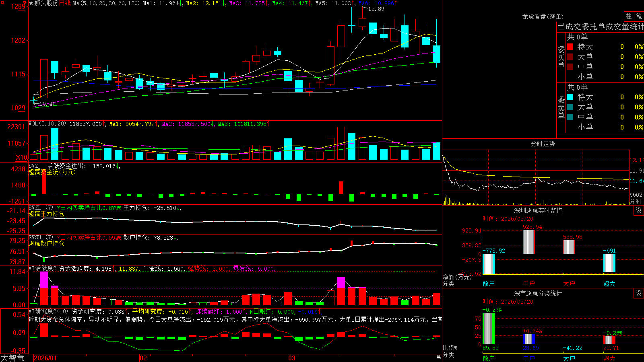Click the cyan 特大 sell-order swatch
The width and height of the screenshot is (644, 362).
point(570,97)
